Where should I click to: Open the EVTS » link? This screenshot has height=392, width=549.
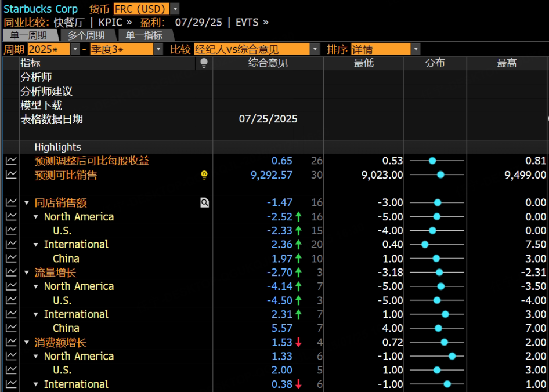point(252,23)
